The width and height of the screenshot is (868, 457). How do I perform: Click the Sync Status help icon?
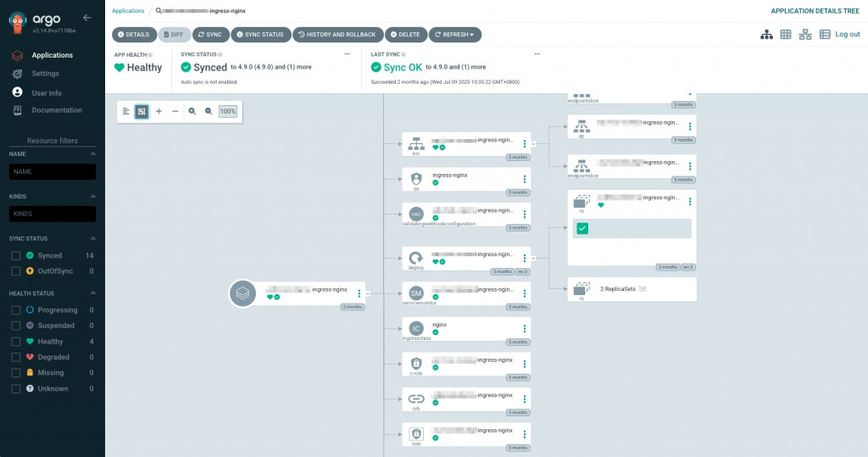220,55
